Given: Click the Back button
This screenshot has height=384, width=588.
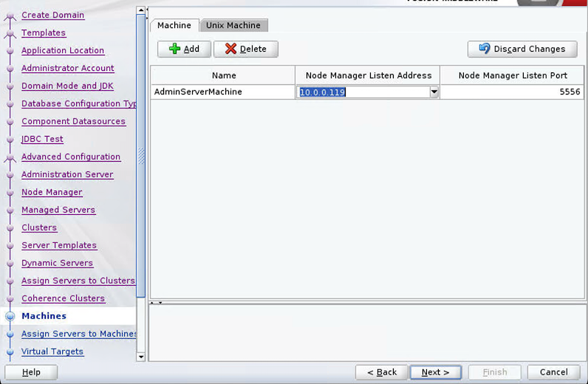Looking at the screenshot, I should [x=381, y=372].
